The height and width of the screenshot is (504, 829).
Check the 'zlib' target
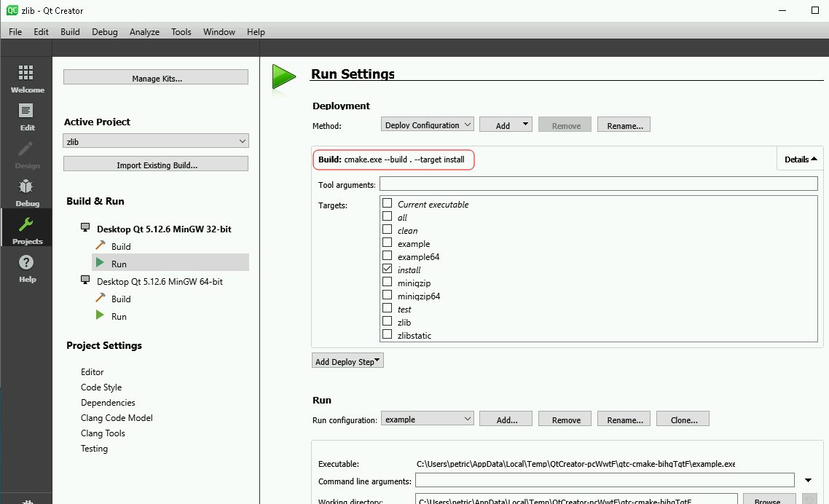coord(388,321)
